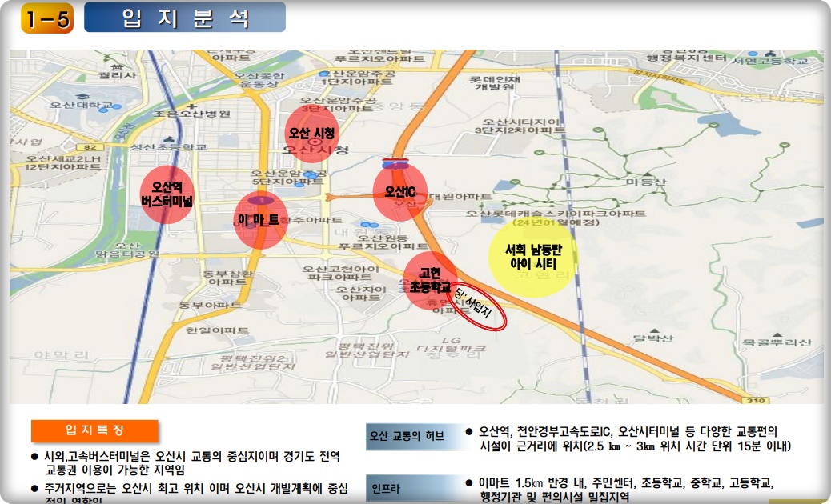Select the 오산역 버스터미널 red circle marker
This screenshot has height=504, width=831.
click(x=167, y=194)
